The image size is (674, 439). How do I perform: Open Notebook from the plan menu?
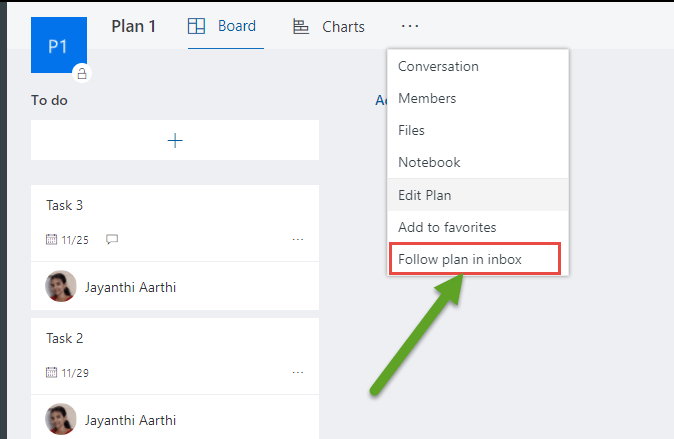pos(429,163)
